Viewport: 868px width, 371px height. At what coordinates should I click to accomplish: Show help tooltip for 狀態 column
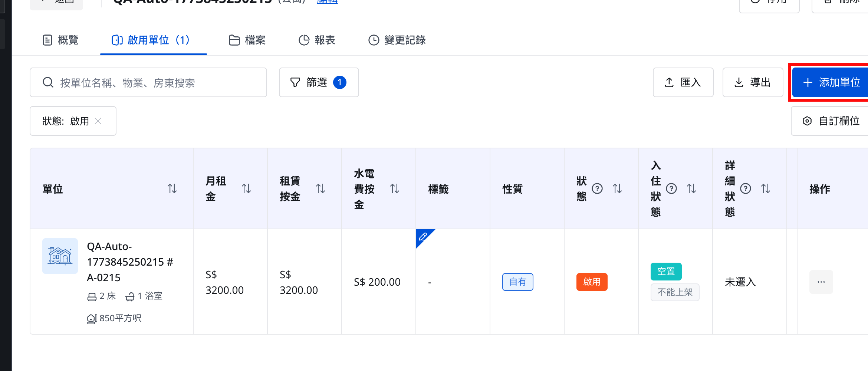point(597,189)
